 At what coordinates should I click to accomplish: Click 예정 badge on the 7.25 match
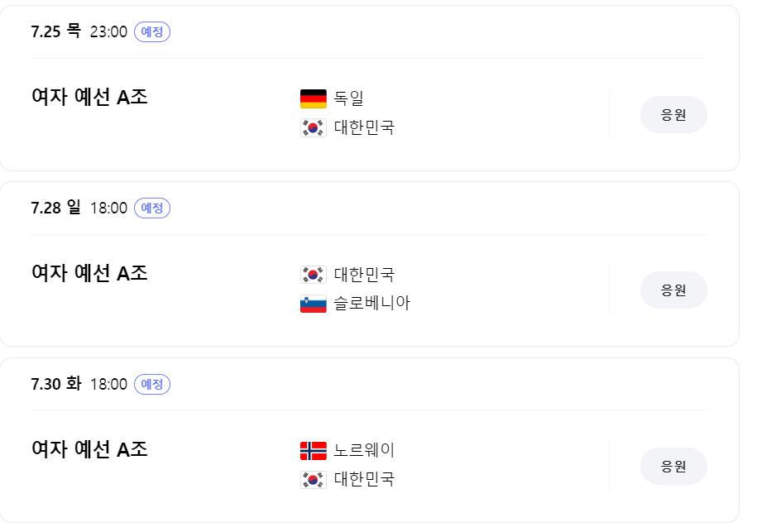pyautogui.click(x=152, y=32)
